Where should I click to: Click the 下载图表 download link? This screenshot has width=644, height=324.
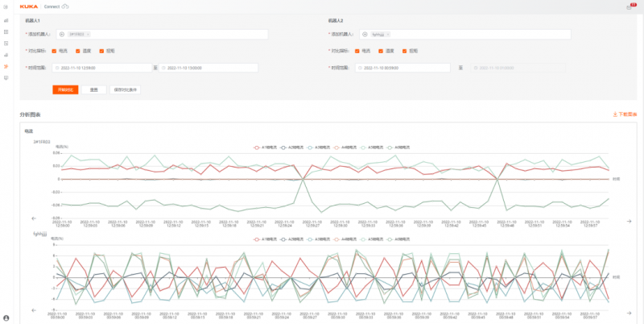pyautogui.click(x=625, y=114)
